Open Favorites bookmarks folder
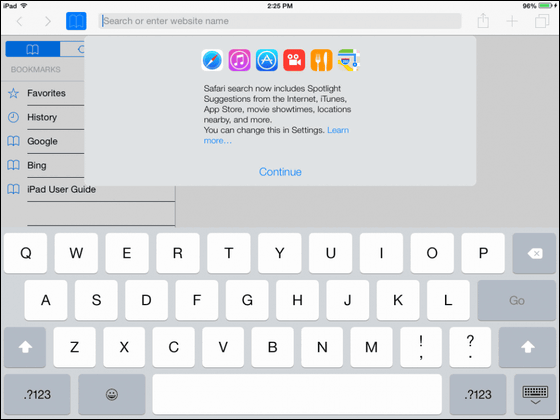Image resolution: width=560 pixels, height=420 pixels. click(x=45, y=93)
